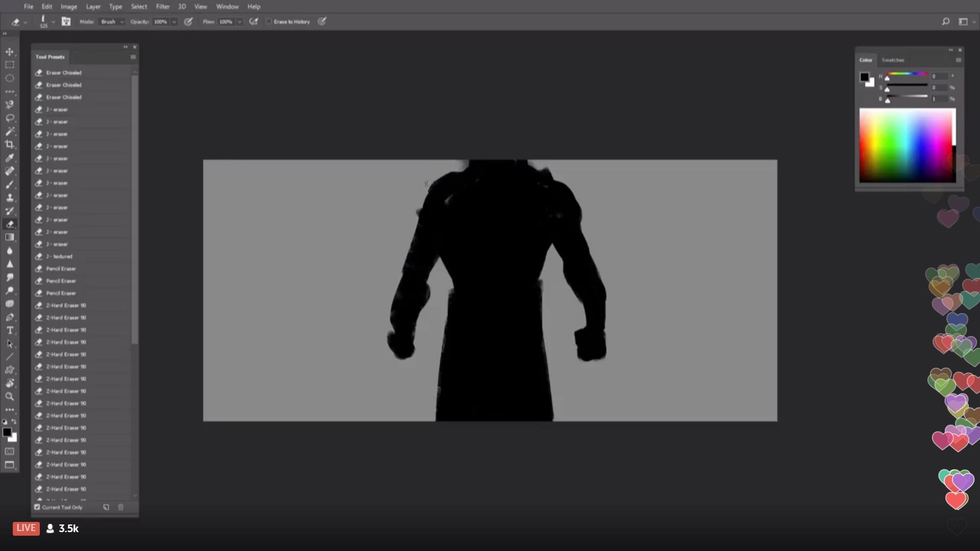980x551 pixels.
Task: Select the Type tool
Action: coord(9,330)
